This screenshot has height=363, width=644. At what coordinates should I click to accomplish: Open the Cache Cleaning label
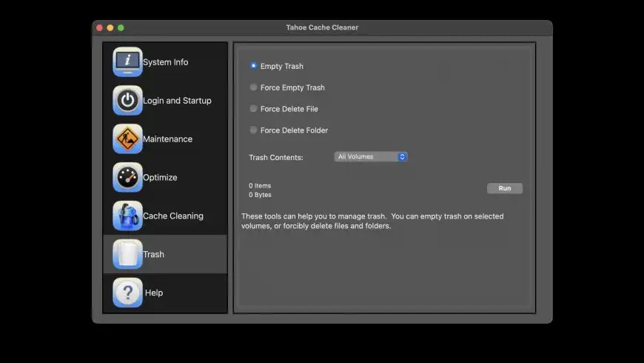point(173,216)
